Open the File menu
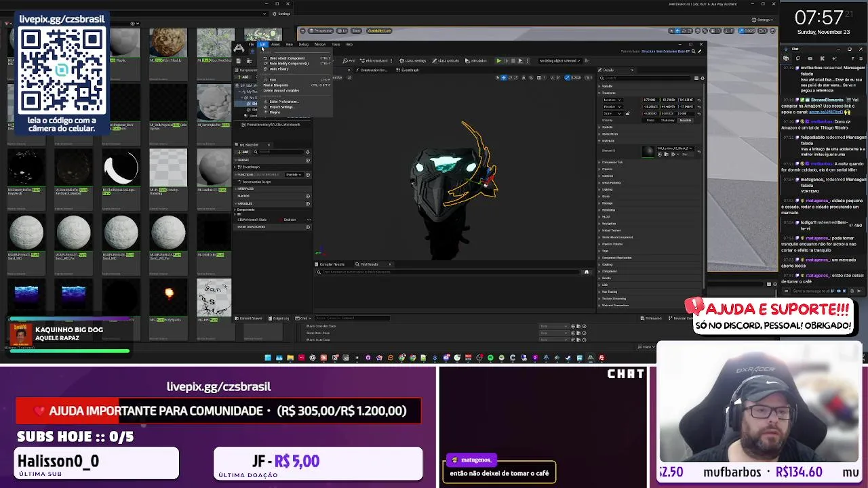This screenshot has width=868, height=488. (251, 44)
